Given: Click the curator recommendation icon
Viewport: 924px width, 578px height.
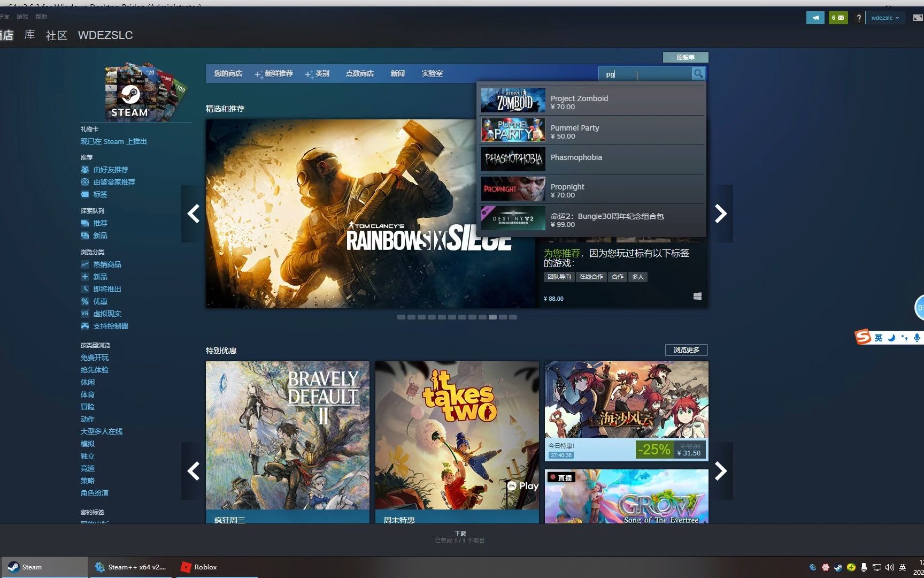Looking at the screenshot, I should tap(85, 182).
